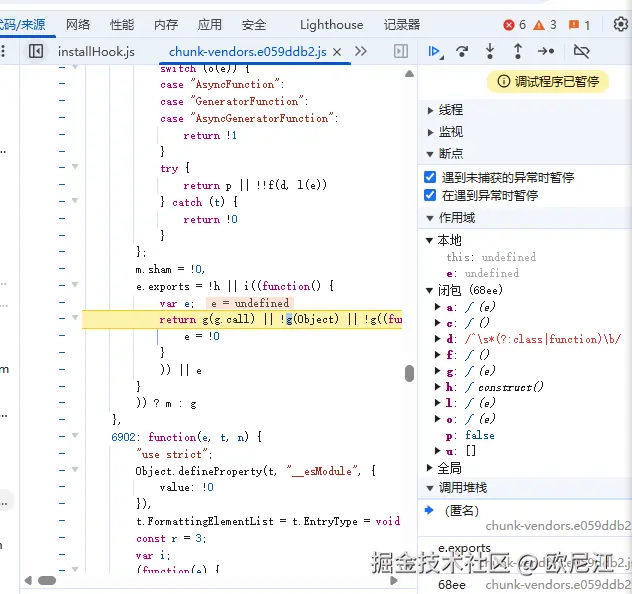Open the orange issues count indicator

click(579, 25)
